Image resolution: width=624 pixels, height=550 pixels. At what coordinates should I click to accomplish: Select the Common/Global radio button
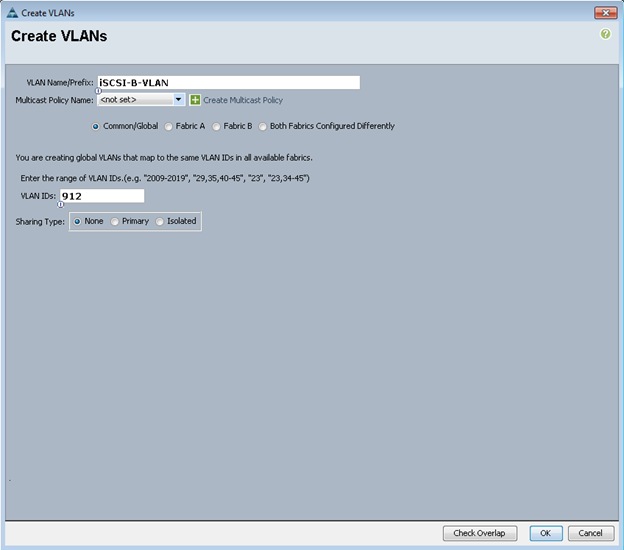[96, 127]
